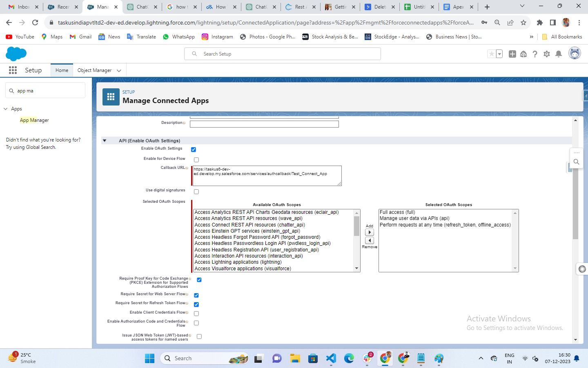Image resolution: width=588 pixels, height=368 pixels.
Task: Open the WhatsApp bookmark
Action: (179, 37)
